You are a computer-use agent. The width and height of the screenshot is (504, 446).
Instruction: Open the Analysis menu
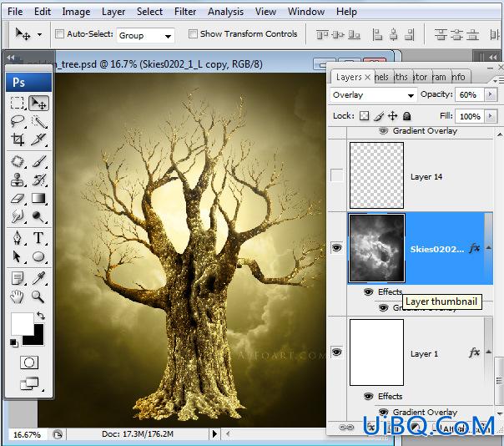(225, 12)
